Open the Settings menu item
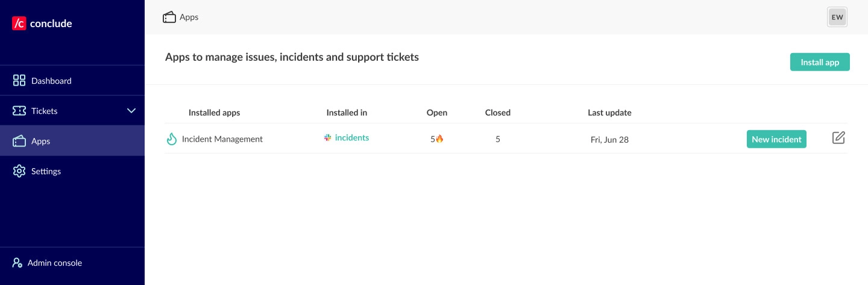 46,171
